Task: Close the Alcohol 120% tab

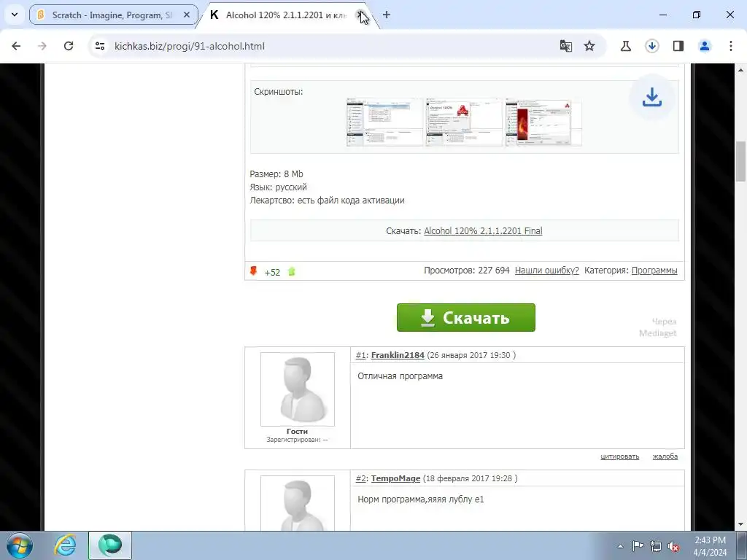Action: click(360, 15)
